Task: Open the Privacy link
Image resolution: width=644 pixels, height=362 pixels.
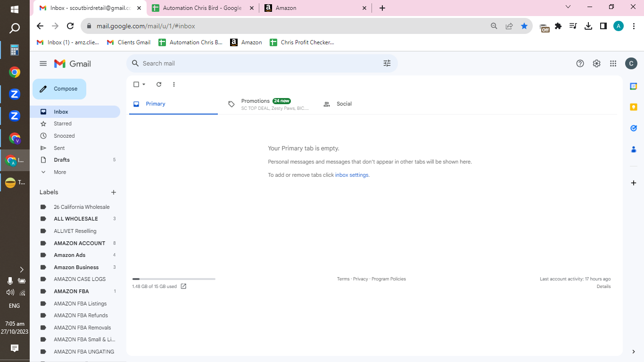Action: [x=361, y=279]
